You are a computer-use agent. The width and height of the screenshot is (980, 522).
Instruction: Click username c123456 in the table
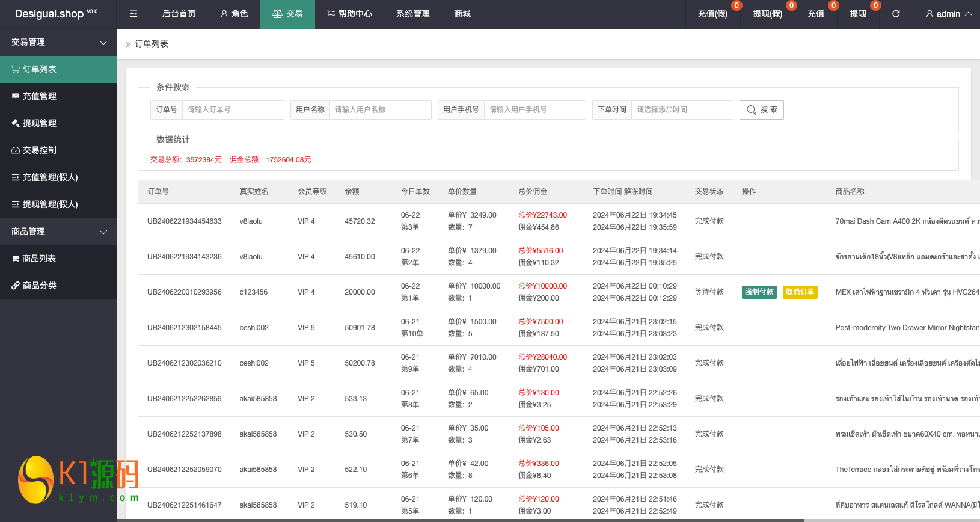(x=254, y=292)
